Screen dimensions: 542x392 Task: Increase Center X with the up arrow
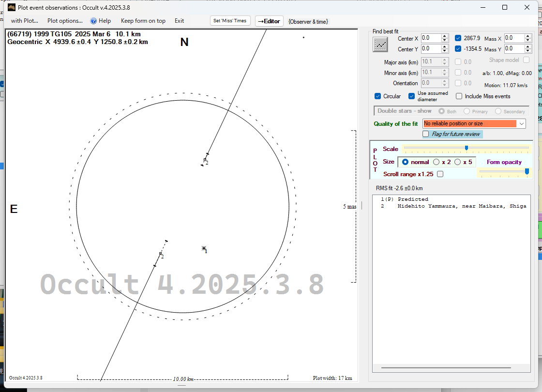444,36
